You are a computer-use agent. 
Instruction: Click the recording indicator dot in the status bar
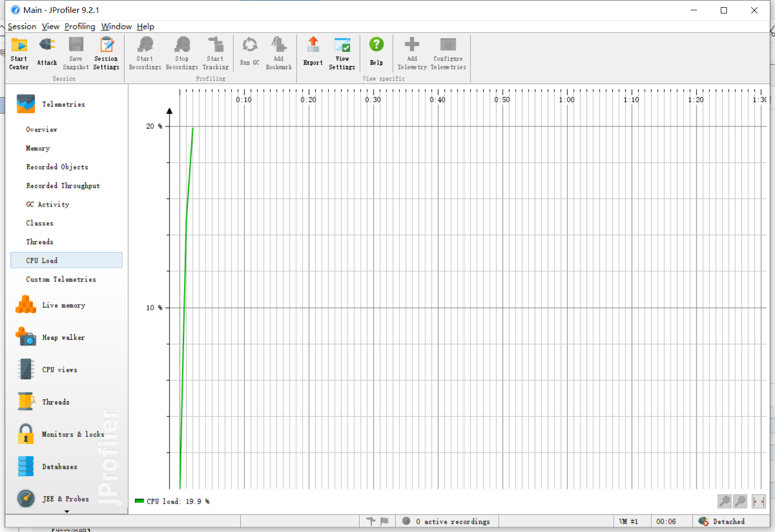[407, 521]
